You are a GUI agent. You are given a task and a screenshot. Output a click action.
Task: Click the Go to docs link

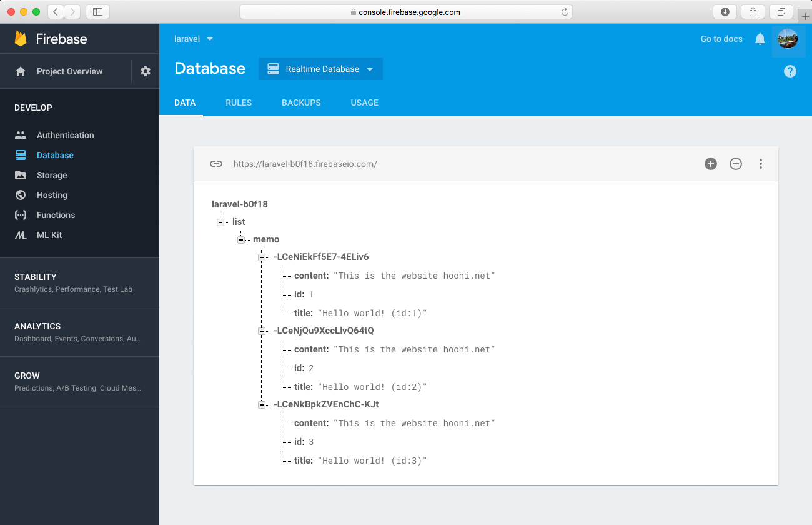point(721,39)
